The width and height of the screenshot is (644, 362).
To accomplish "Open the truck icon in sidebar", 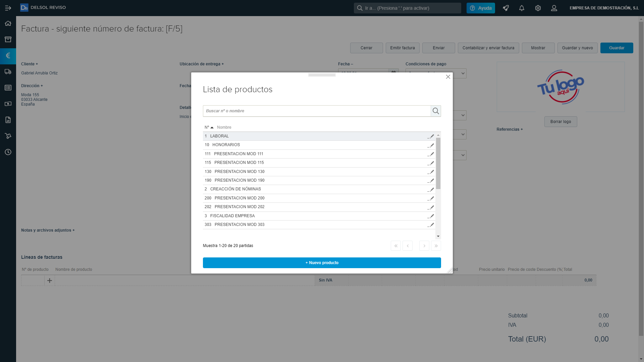I will pyautogui.click(x=8, y=72).
